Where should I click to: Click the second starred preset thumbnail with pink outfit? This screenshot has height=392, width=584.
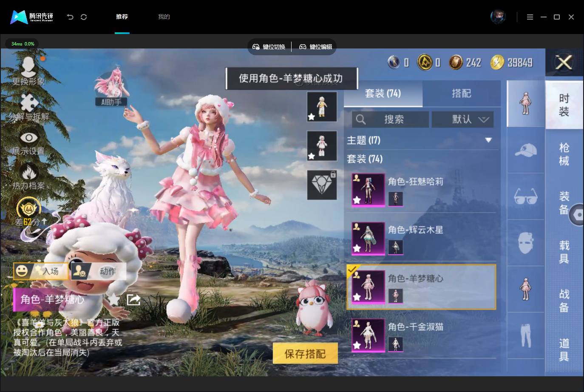click(322, 145)
